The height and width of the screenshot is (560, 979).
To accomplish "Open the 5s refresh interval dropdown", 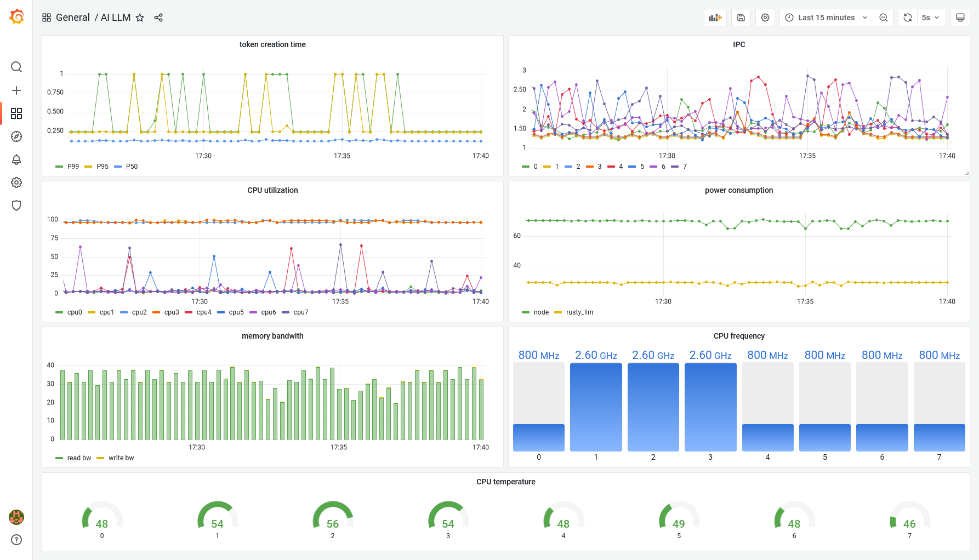I will (931, 18).
